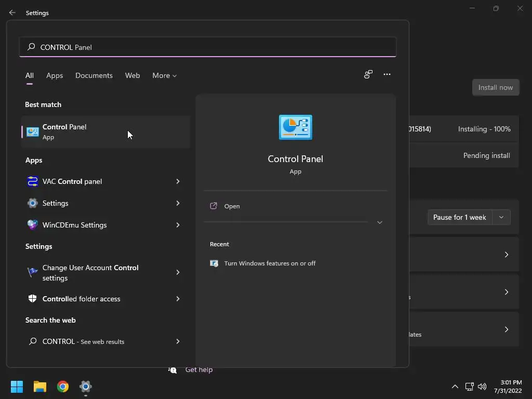Switch to the Documents search tab
The width and height of the screenshot is (532, 399).
pos(94,76)
